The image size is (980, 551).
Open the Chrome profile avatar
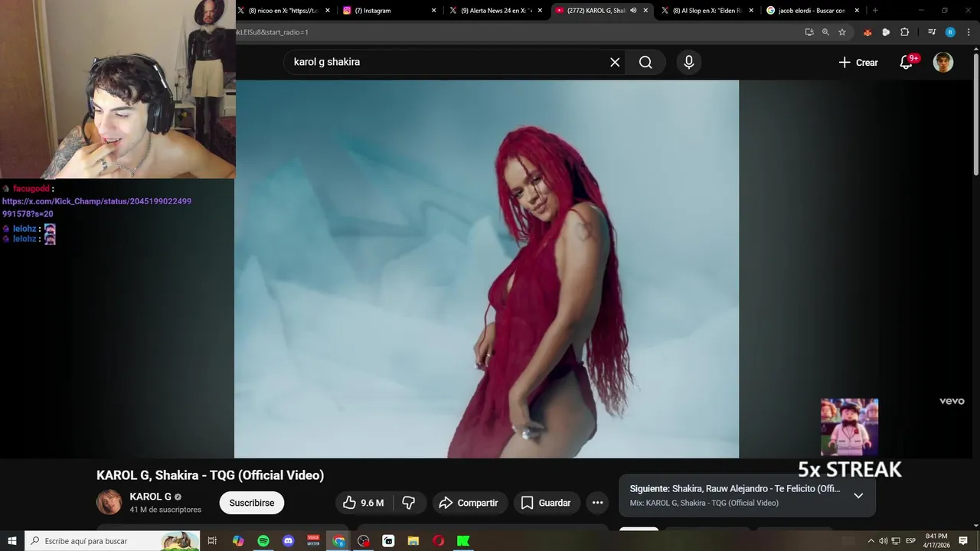click(950, 32)
